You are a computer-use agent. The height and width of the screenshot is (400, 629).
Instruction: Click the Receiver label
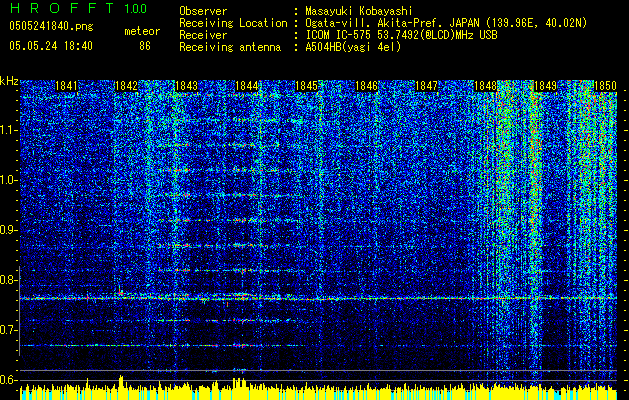pyautogui.click(x=203, y=35)
